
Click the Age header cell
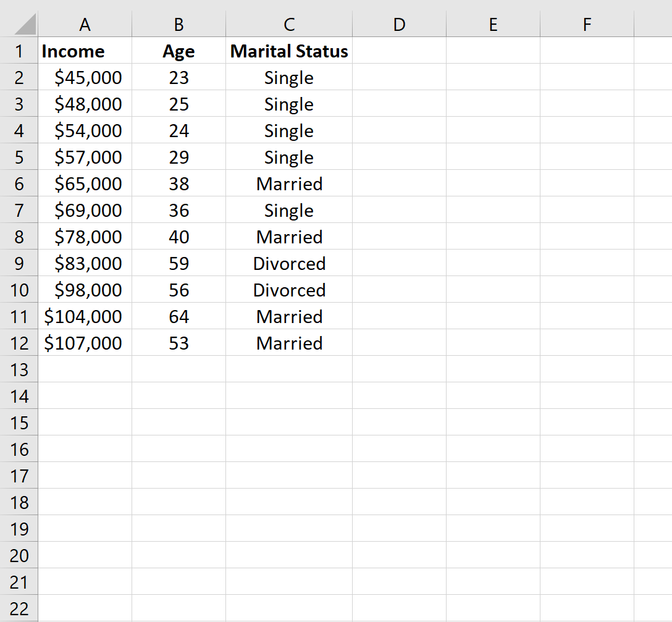click(178, 51)
